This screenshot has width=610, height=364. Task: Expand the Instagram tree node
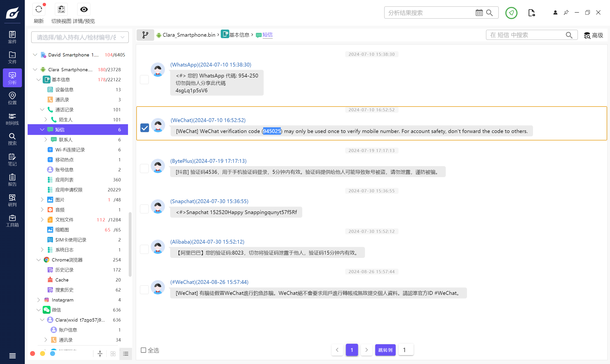(x=39, y=300)
